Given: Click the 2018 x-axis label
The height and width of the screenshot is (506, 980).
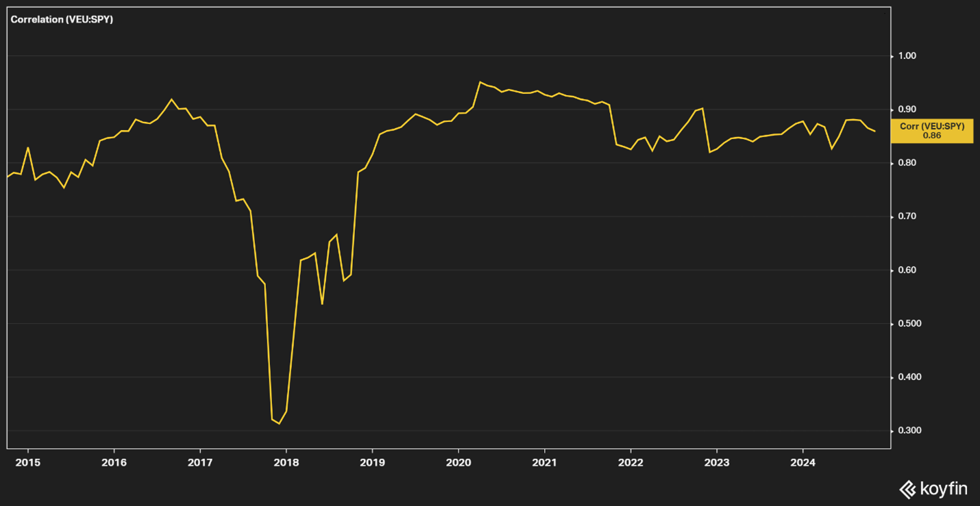Looking at the screenshot, I should pyautogui.click(x=286, y=462).
